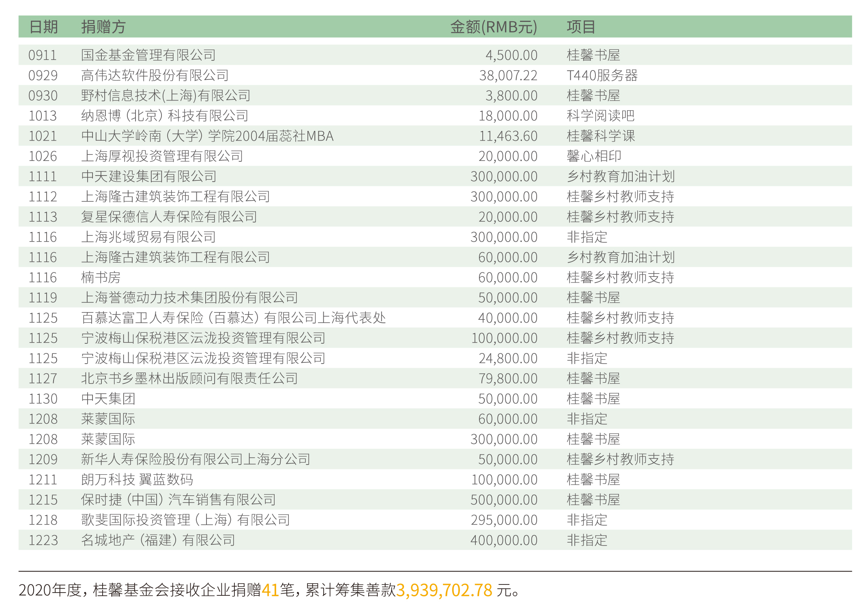Select donor 中天建设集团有限公司
Viewport: 868px width, 608px height.
click(x=148, y=176)
